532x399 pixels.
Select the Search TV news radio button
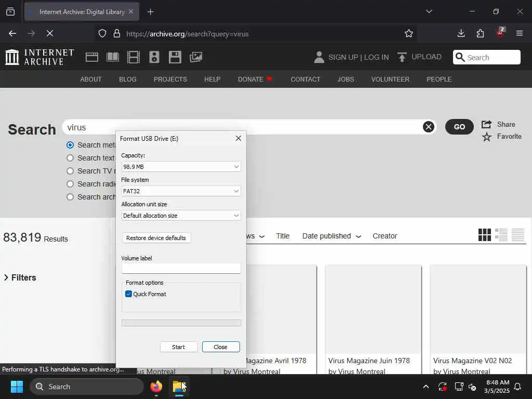[x=70, y=170]
